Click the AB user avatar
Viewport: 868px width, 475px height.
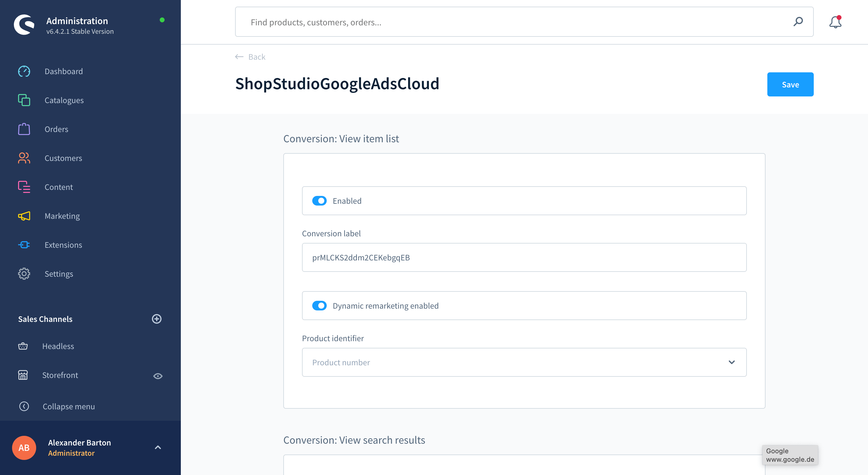(x=24, y=448)
